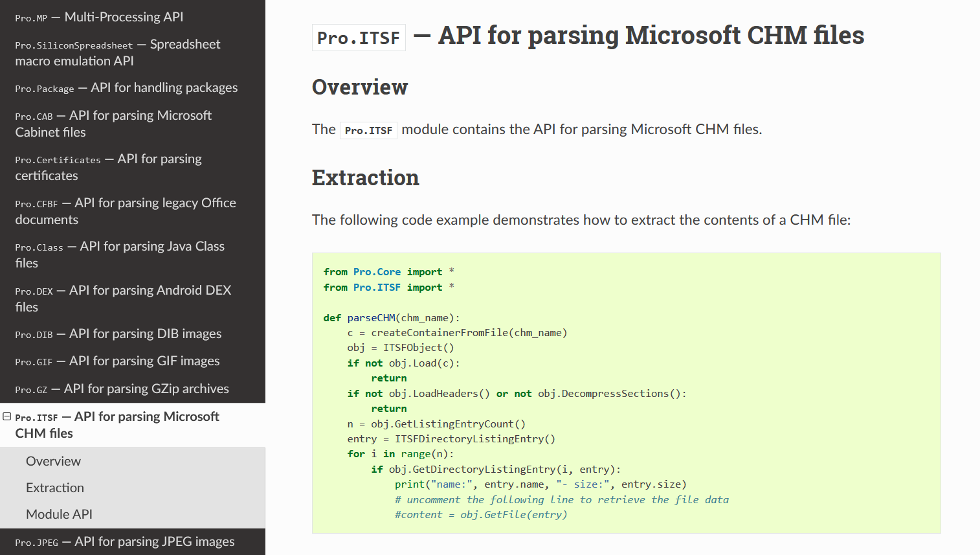
Task: Click the Pro.ITSF inline module reference
Action: (x=368, y=130)
